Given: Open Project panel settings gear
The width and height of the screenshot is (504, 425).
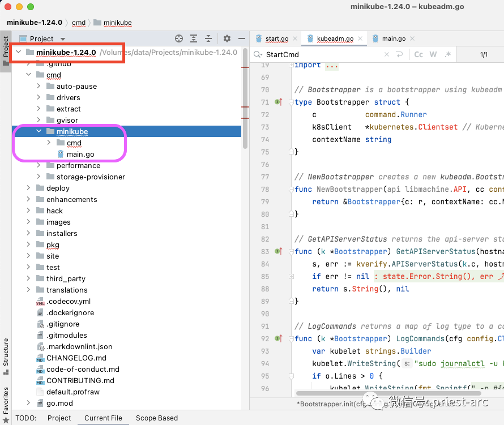Looking at the screenshot, I should click(227, 38).
